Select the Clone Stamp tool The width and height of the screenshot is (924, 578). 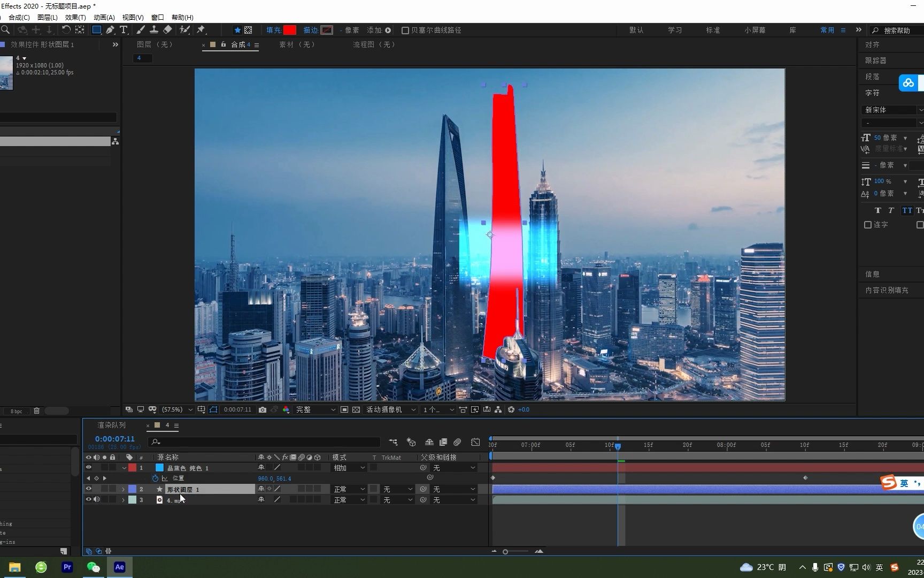tap(154, 30)
